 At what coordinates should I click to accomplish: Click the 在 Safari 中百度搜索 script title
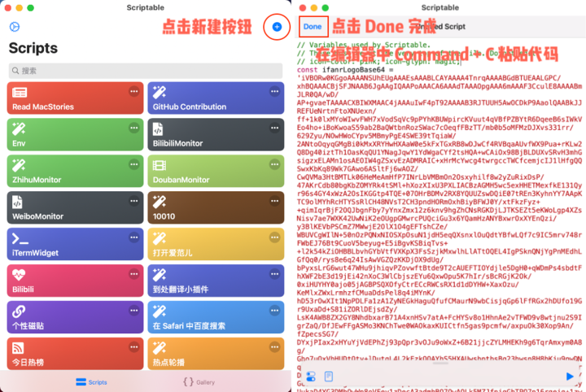tap(189, 326)
